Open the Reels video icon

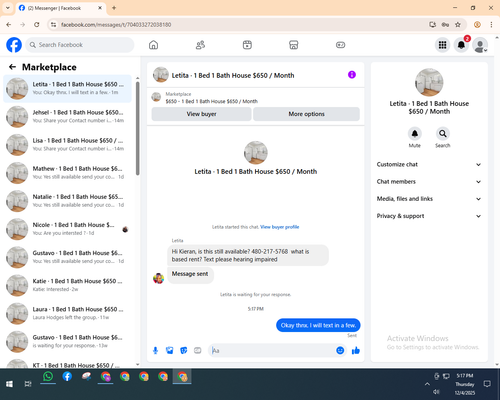(x=247, y=45)
